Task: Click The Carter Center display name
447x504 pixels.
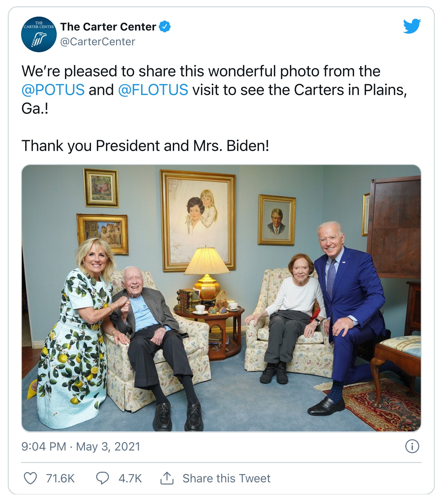Action: tap(108, 27)
